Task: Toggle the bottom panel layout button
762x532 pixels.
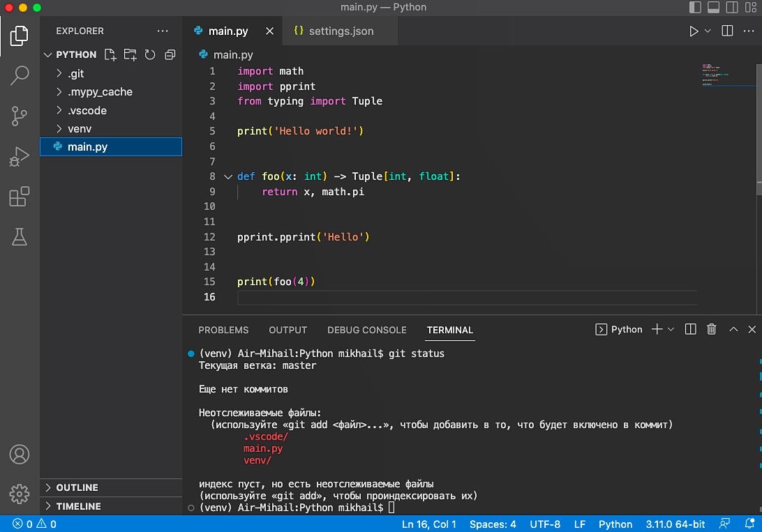Action: pyautogui.click(x=713, y=8)
